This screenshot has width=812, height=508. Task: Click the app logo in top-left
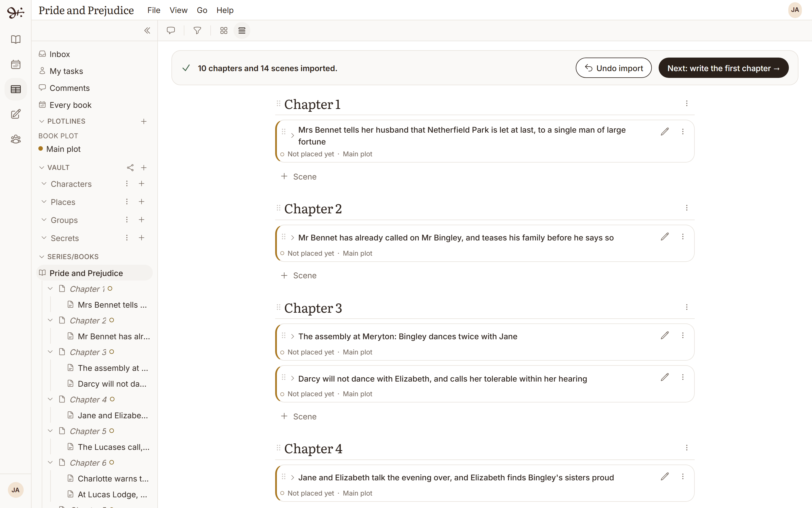[x=16, y=12]
